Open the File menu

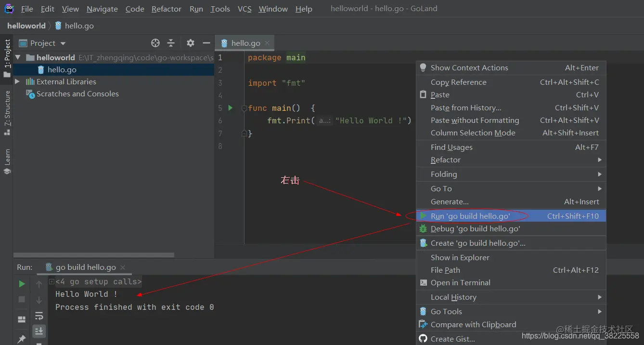pyautogui.click(x=27, y=9)
